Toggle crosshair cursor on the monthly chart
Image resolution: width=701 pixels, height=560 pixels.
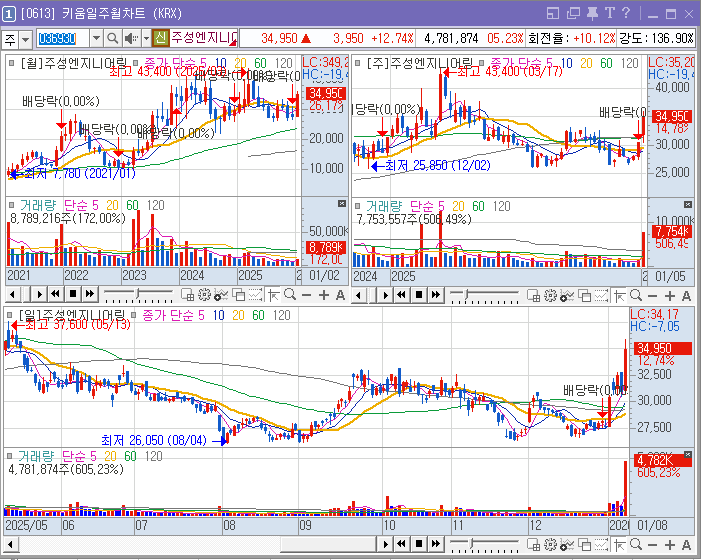(x=274, y=295)
